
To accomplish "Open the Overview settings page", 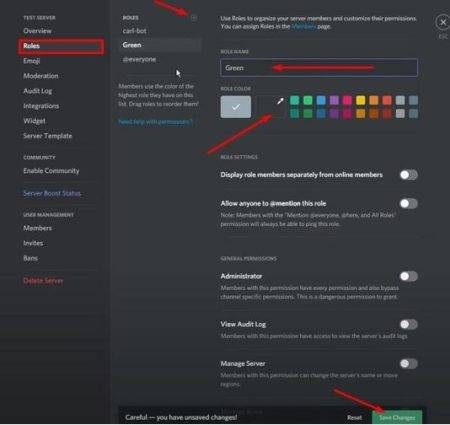I will 37,31.
